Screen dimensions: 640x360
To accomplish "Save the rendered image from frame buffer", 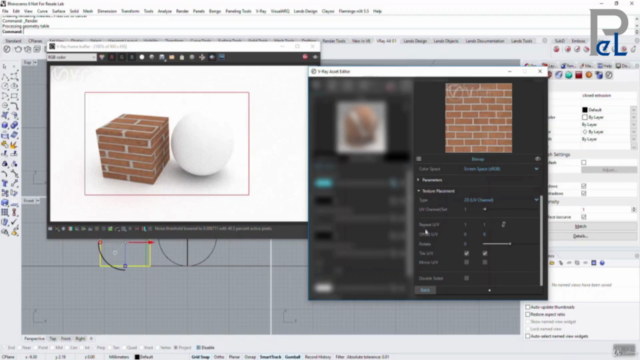I will point(162,57).
